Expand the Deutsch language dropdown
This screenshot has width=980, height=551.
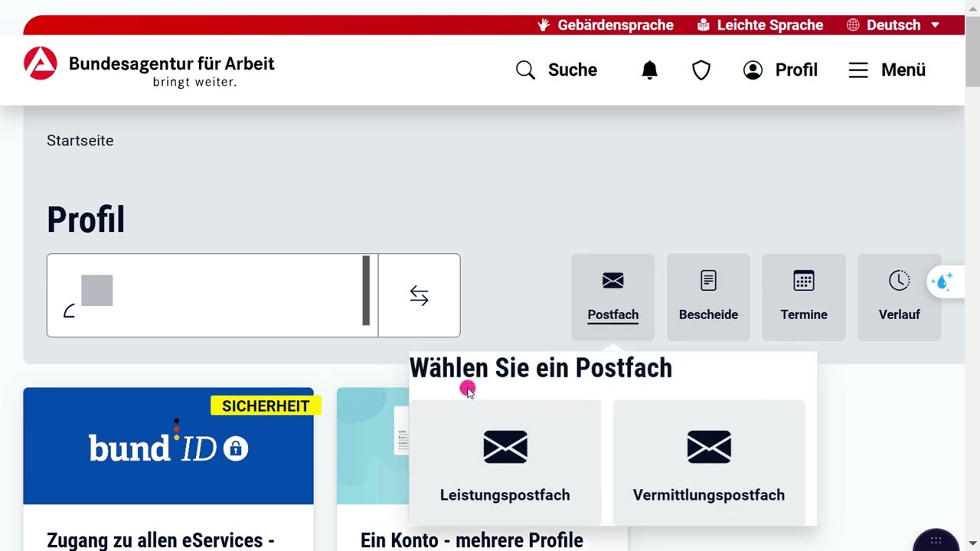point(893,25)
